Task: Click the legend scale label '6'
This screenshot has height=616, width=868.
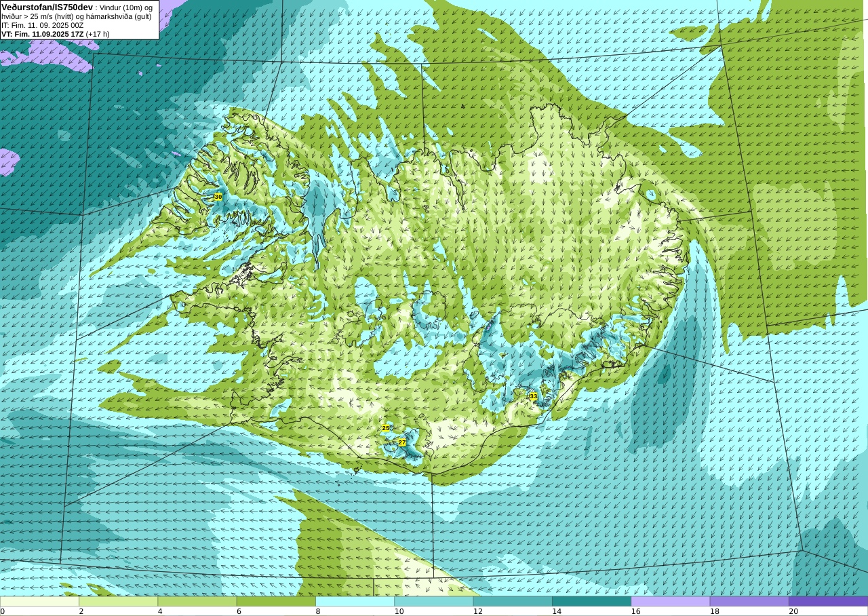Action: click(239, 611)
